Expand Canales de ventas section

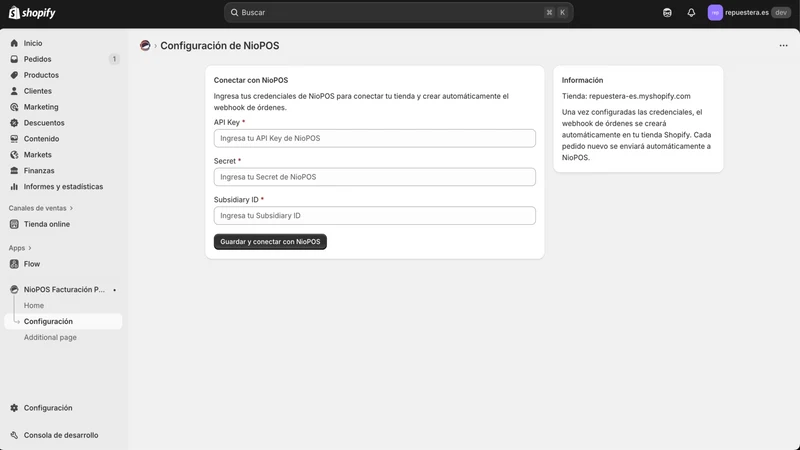pyautogui.click(x=41, y=208)
